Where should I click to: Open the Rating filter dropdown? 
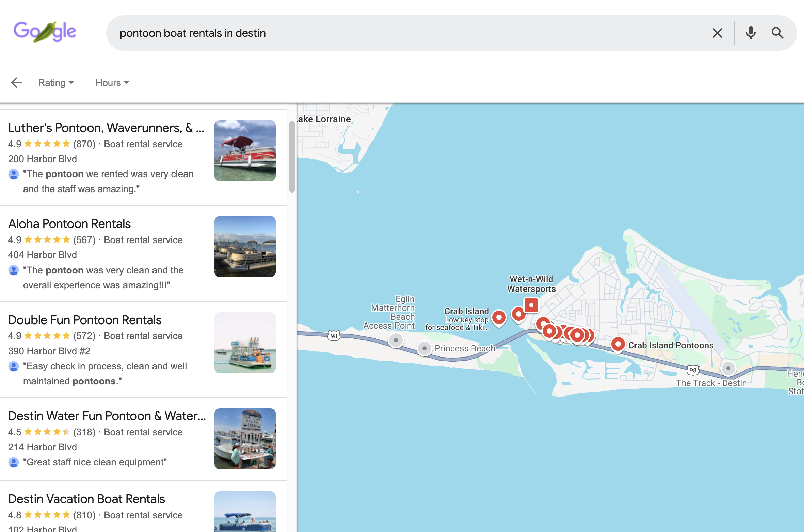pyautogui.click(x=56, y=83)
